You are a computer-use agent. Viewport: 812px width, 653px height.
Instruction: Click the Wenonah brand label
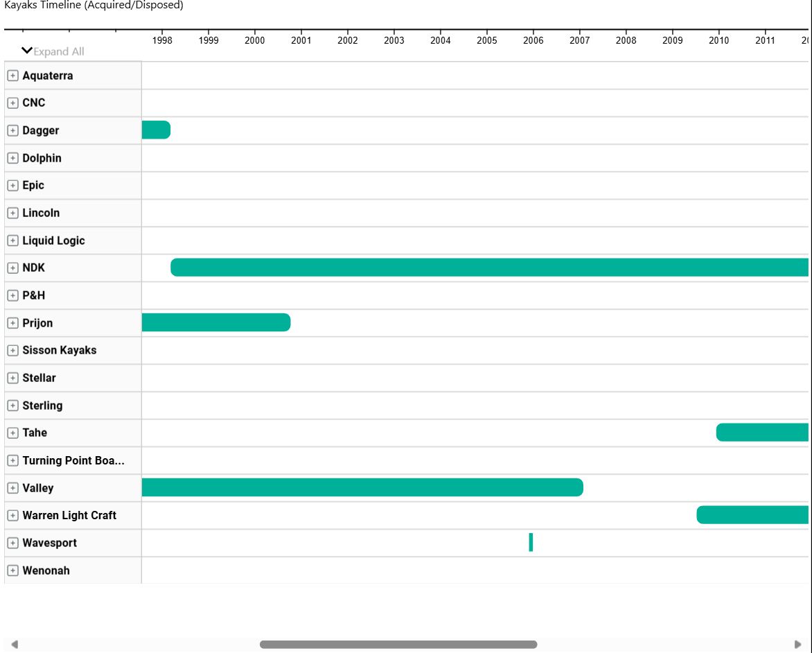click(x=46, y=571)
